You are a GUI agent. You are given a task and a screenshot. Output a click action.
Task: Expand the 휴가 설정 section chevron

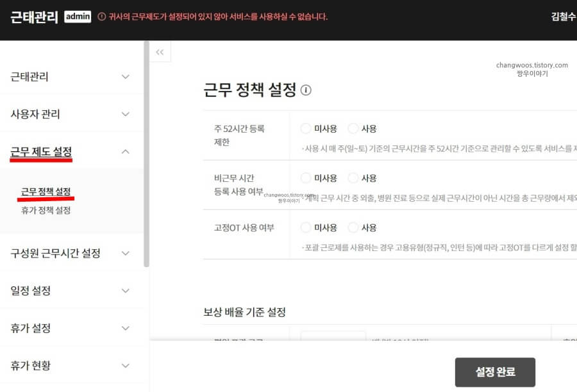[x=126, y=328]
